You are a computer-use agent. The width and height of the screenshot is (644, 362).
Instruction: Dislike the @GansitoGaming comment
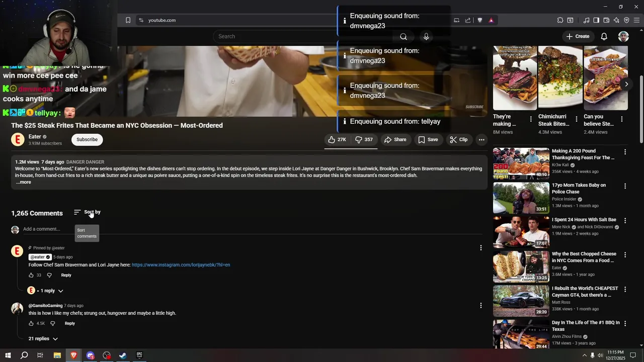[x=52, y=323]
